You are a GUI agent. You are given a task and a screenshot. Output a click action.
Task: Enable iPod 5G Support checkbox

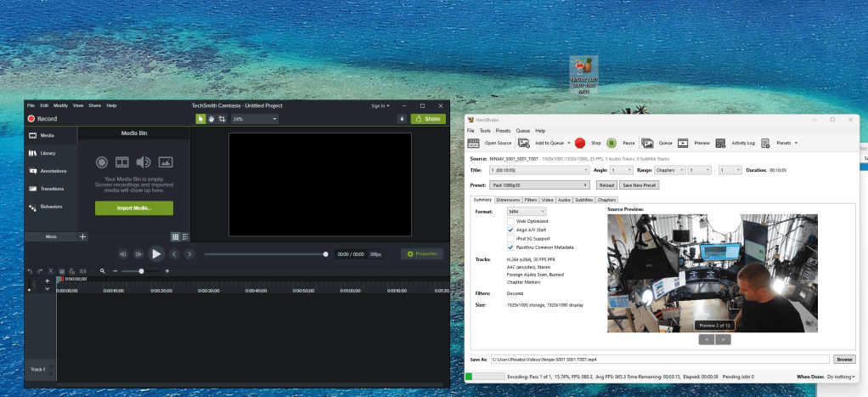point(510,238)
